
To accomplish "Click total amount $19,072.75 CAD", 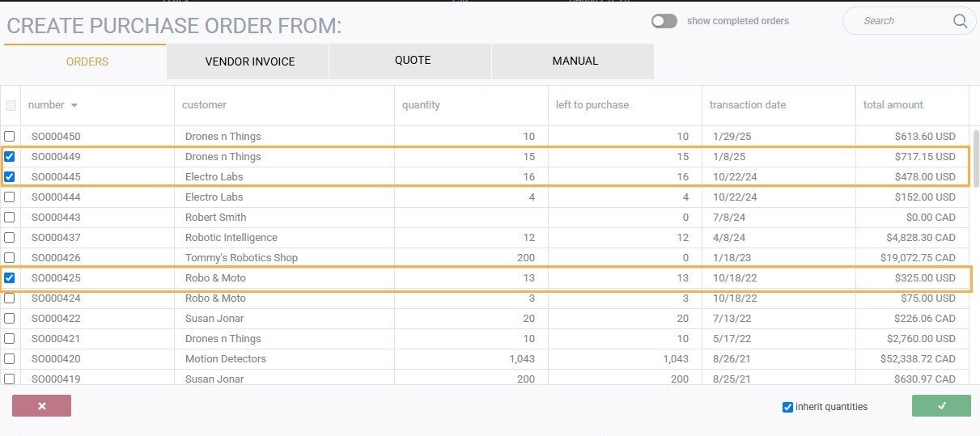I will tap(918, 257).
